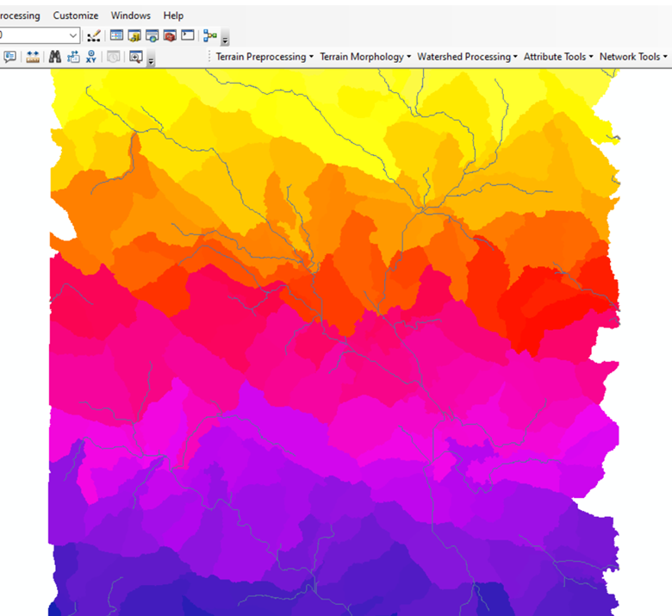The height and width of the screenshot is (616, 672).
Task: Select the Measure ruler tool
Action: point(33,57)
